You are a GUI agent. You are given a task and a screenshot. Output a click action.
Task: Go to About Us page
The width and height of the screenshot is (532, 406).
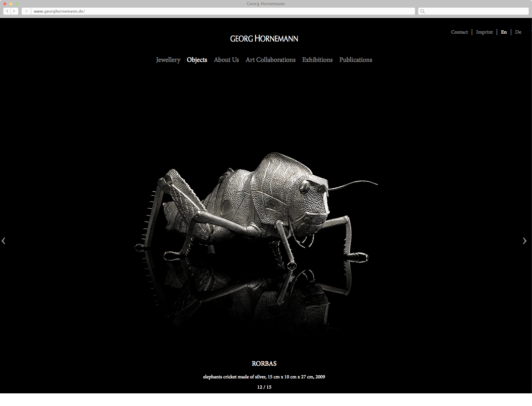(x=226, y=60)
